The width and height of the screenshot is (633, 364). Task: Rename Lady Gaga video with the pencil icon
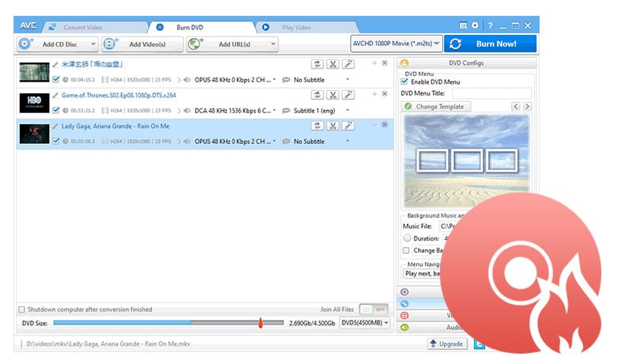[55, 126]
